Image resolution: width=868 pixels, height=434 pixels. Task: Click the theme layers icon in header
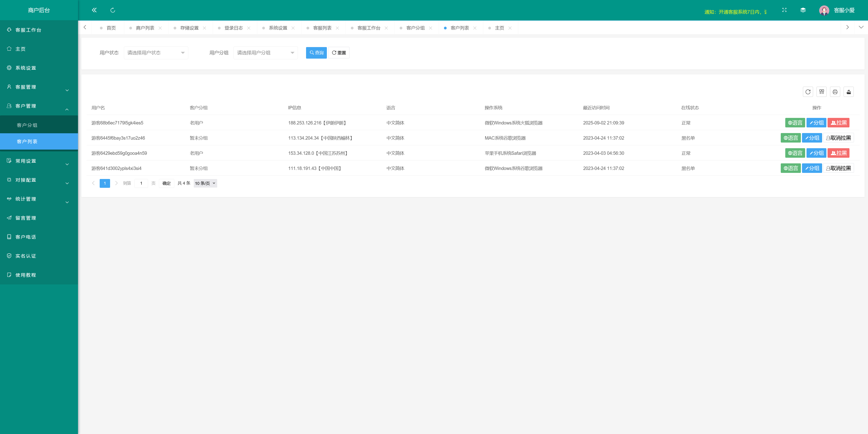803,10
